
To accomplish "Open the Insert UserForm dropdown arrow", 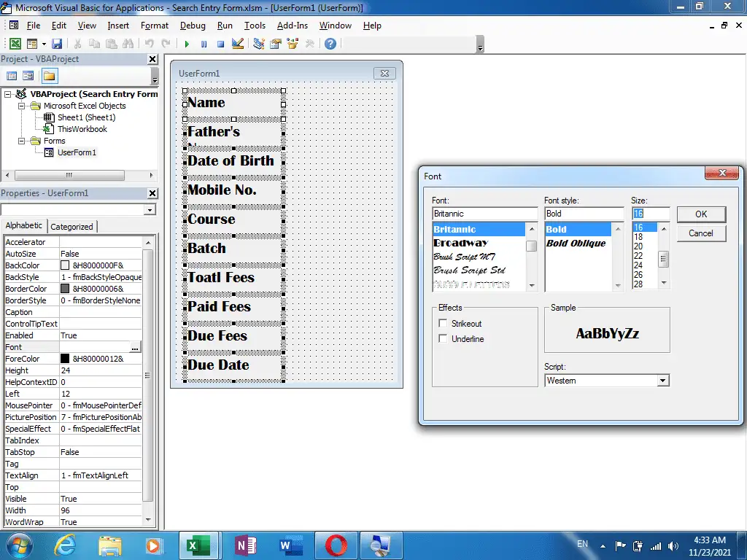I will point(44,44).
